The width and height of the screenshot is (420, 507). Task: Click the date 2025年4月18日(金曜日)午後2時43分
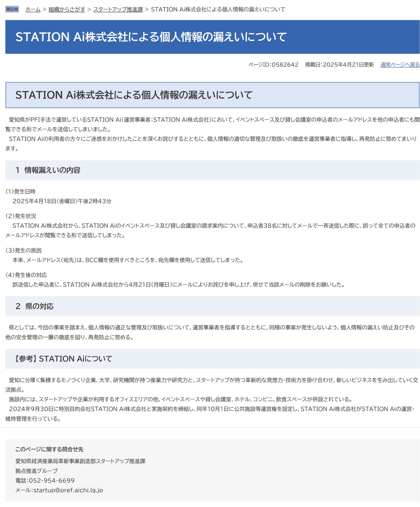coord(62,201)
